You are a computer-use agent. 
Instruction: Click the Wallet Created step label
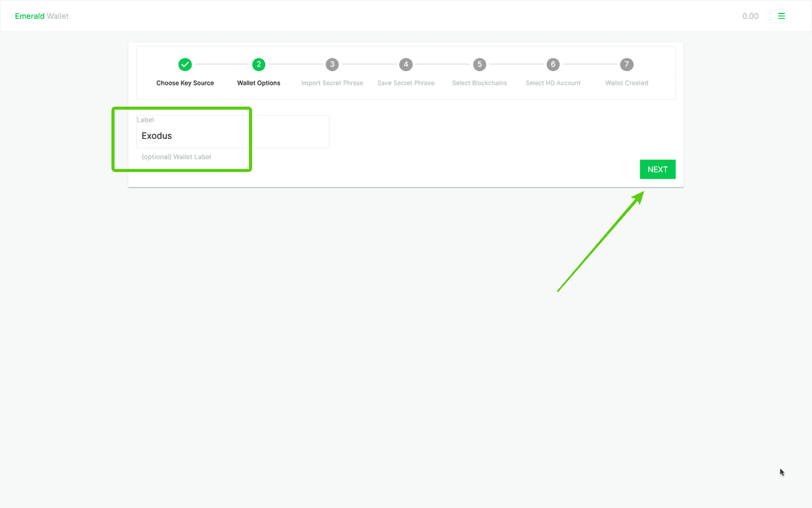pyautogui.click(x=627, y=83)
